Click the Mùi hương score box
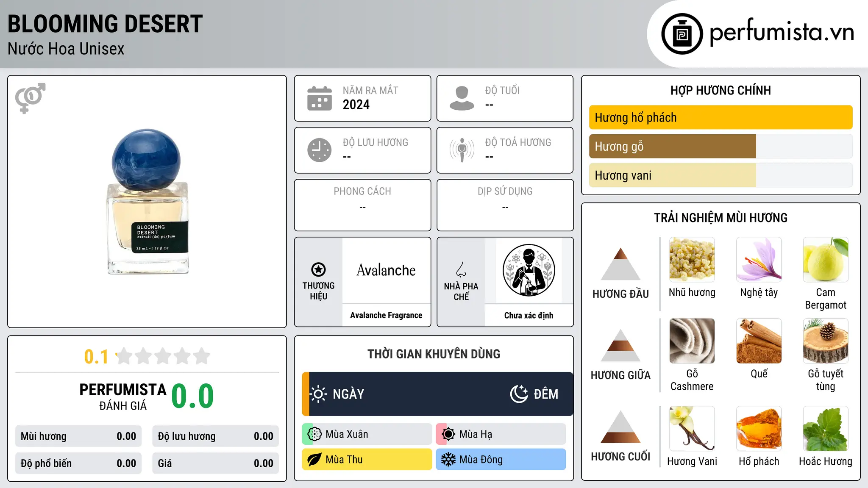Image resolution: width=868 pixels, height=488 pixels. tap(78, 436)
